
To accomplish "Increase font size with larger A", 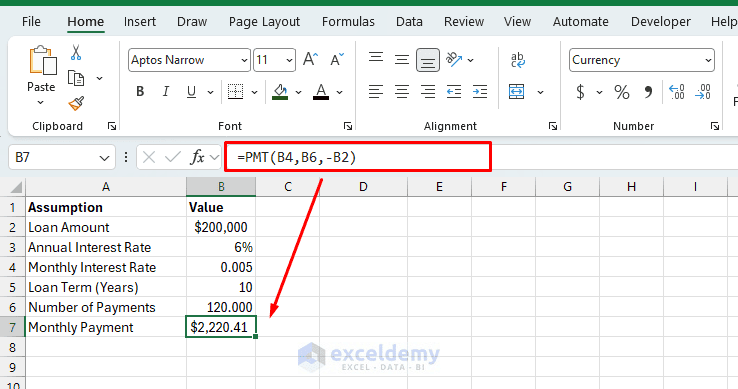I will coord(310,60).
